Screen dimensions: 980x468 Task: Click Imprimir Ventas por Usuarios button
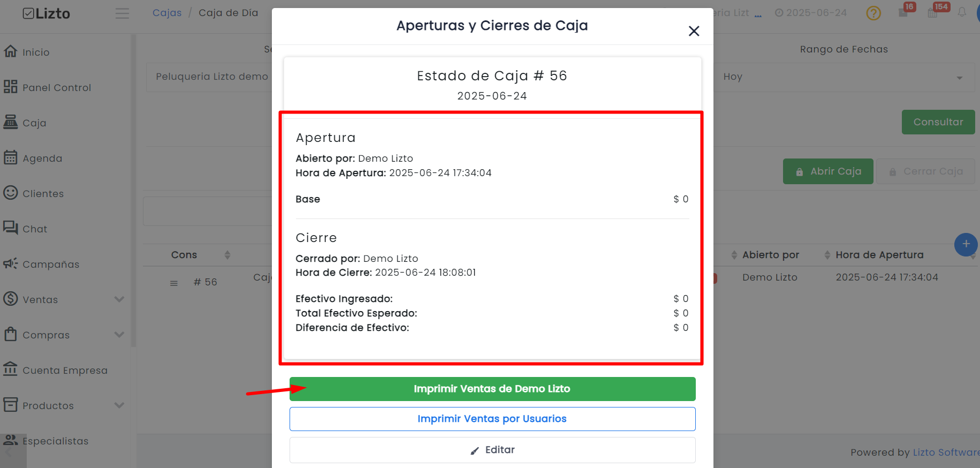[x=492, y=419]
